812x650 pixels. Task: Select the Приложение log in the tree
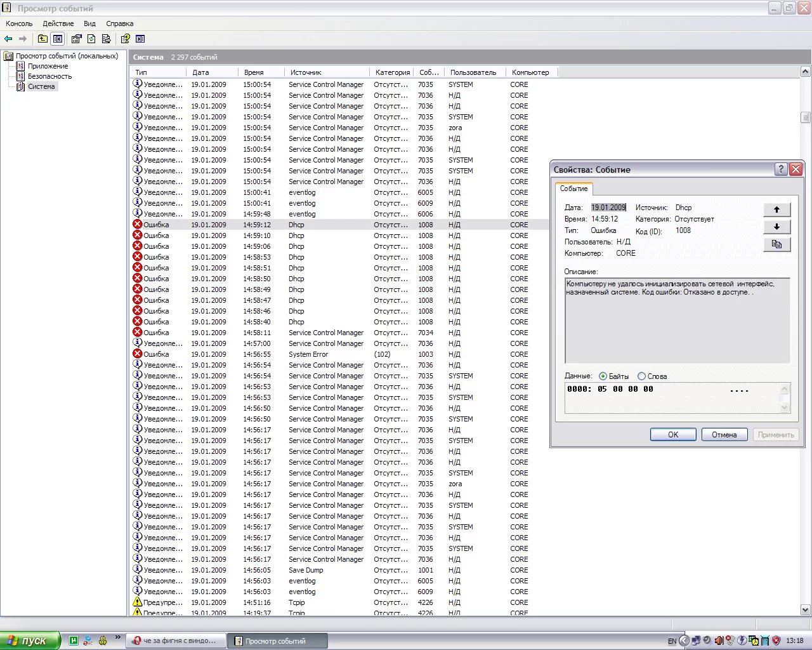[x=48, y=66]
